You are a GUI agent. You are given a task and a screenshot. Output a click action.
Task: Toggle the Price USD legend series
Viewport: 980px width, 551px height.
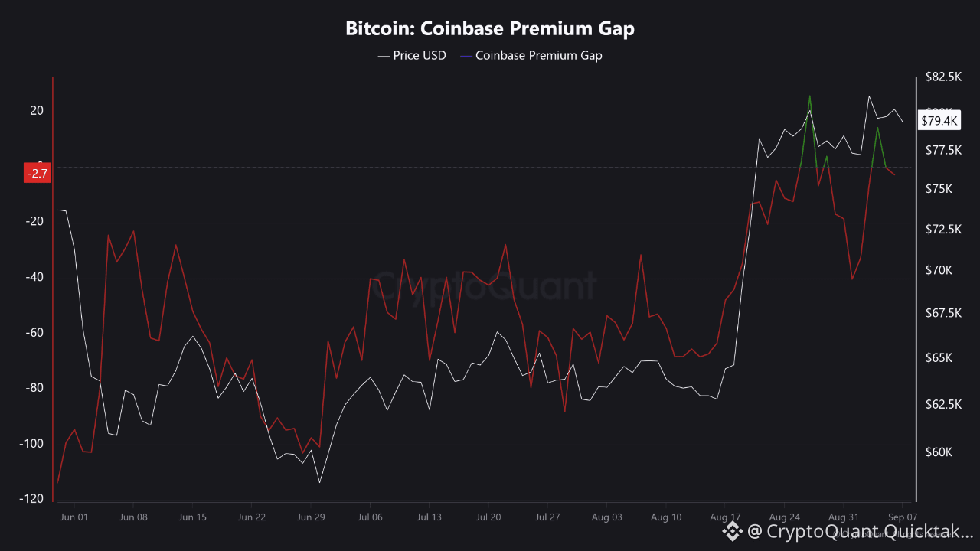point(412,55)
